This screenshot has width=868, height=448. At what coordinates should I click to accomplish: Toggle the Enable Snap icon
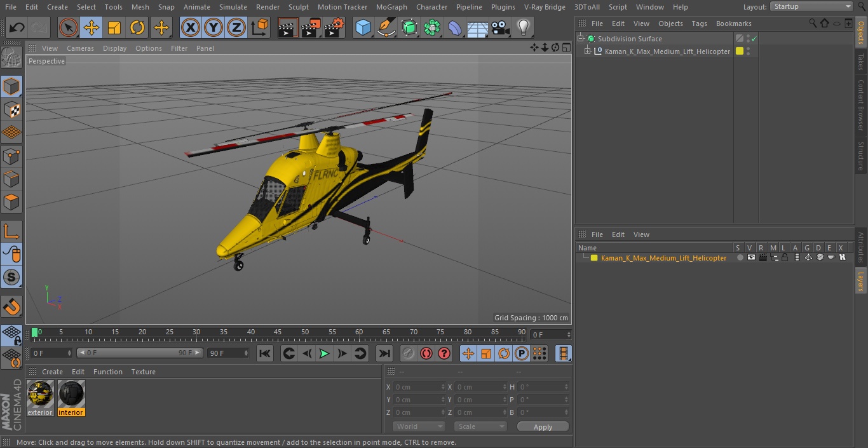click(x=11, y=277)
